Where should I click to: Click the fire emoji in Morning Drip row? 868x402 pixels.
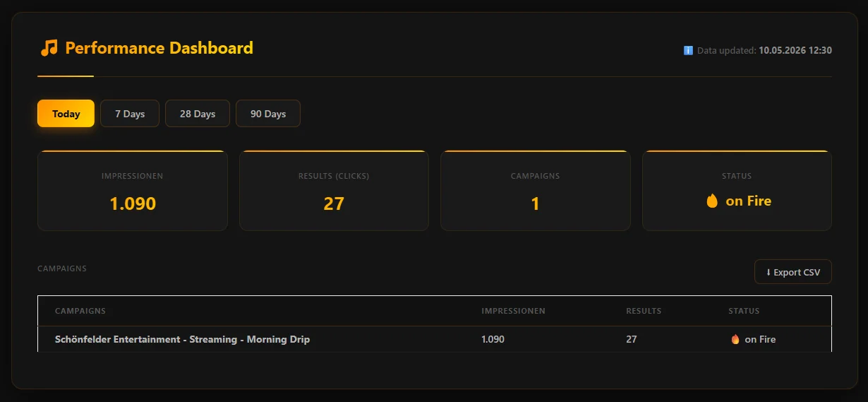[735, 339]
